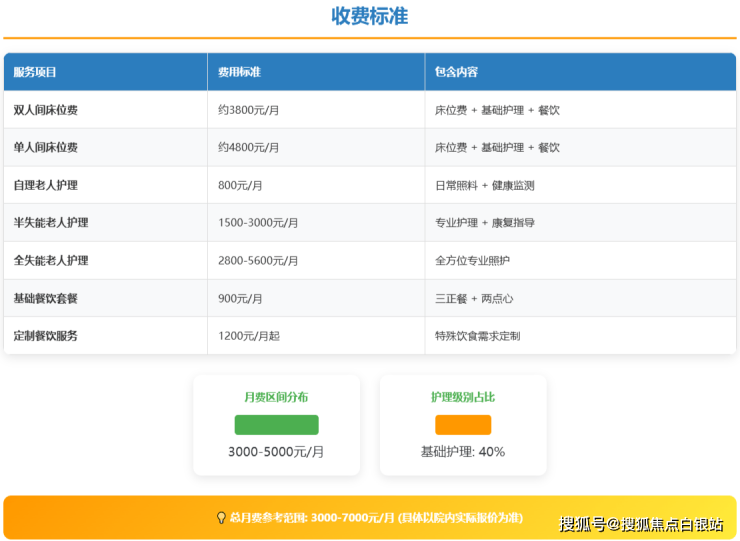Select the 定制餐饮服务 row label
The height and width of the screenshot is (541, 740).
coord(46,336)
